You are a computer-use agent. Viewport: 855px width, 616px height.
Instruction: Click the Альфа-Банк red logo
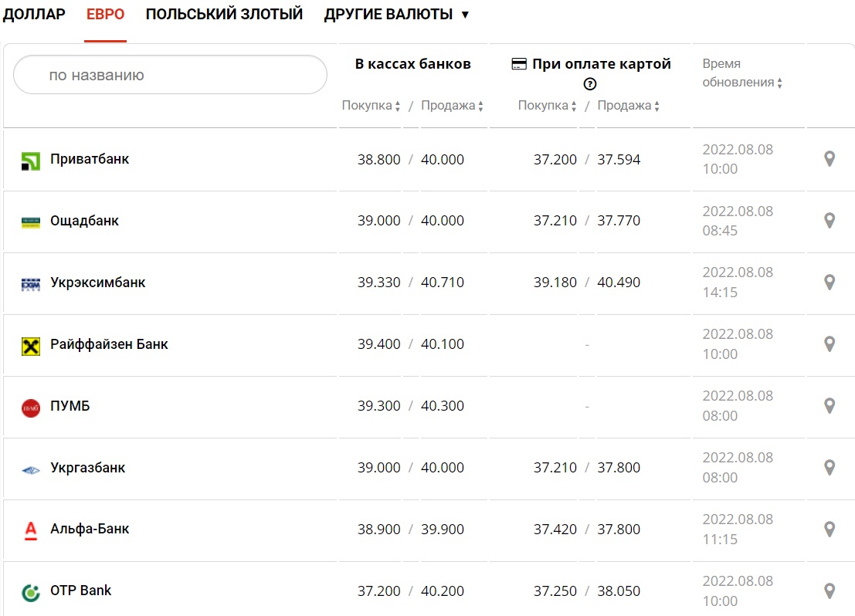(x=30, y=530)
